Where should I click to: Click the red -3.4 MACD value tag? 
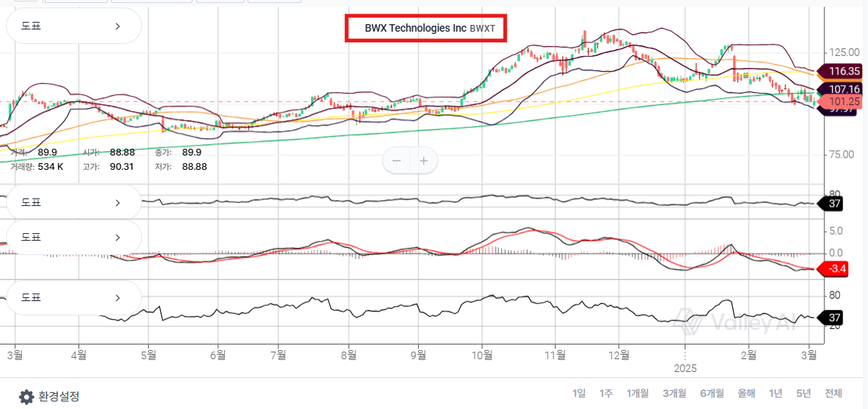point(836,269)
